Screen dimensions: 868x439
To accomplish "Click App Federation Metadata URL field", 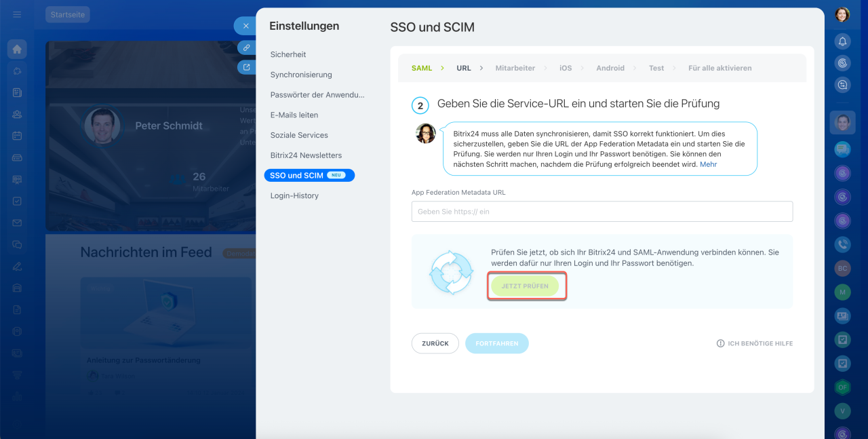I will pyautogui.click(x=602, y=212).
